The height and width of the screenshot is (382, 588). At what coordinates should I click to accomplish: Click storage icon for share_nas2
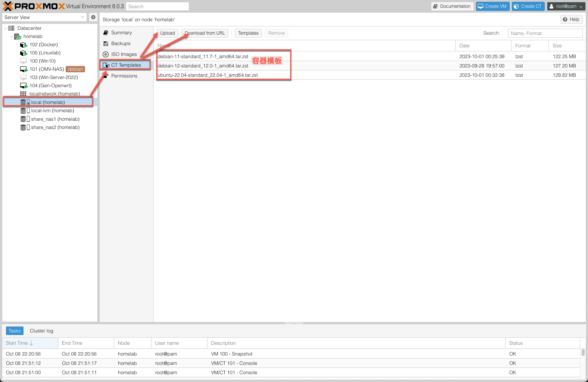point(25,127)
